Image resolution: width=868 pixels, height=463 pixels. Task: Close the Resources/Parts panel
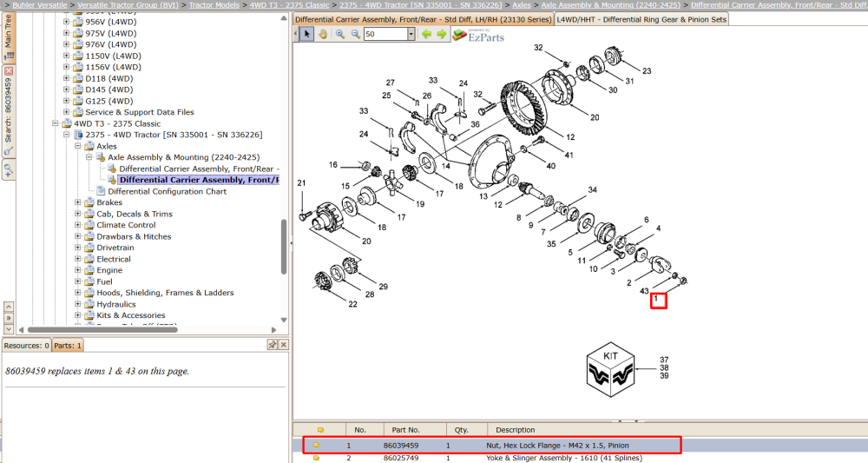point(284,345)
